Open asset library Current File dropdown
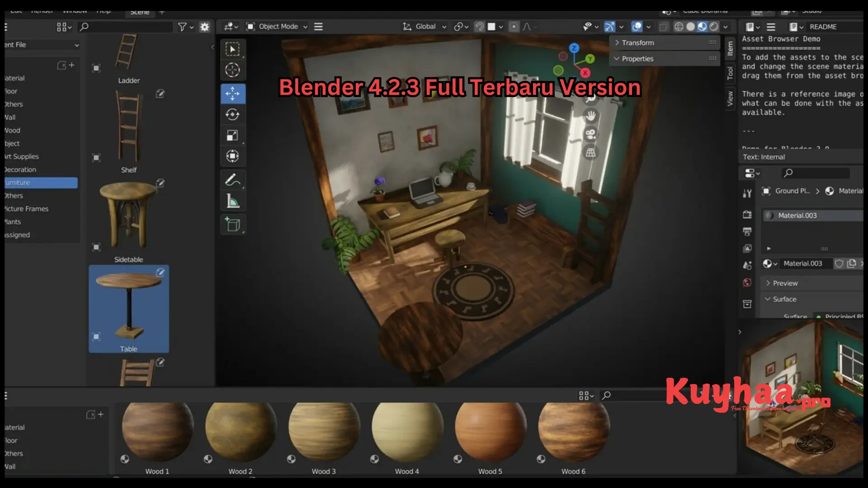The width and height of the screenshot is (868, 488). 42,45
